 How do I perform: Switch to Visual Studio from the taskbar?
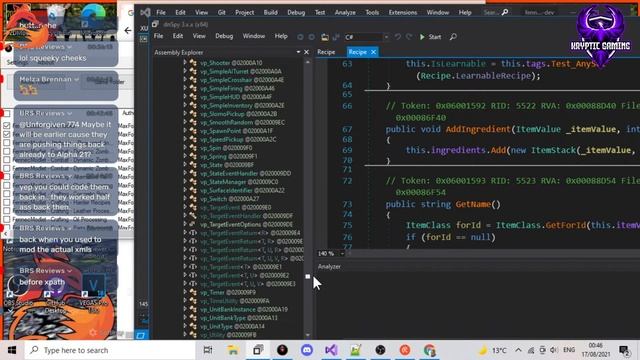click(331, 350)
